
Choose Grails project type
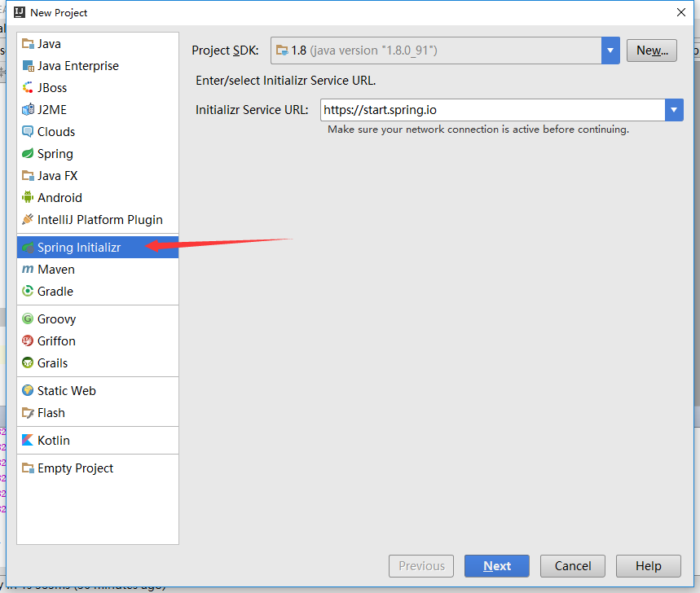tap(97, 362)
